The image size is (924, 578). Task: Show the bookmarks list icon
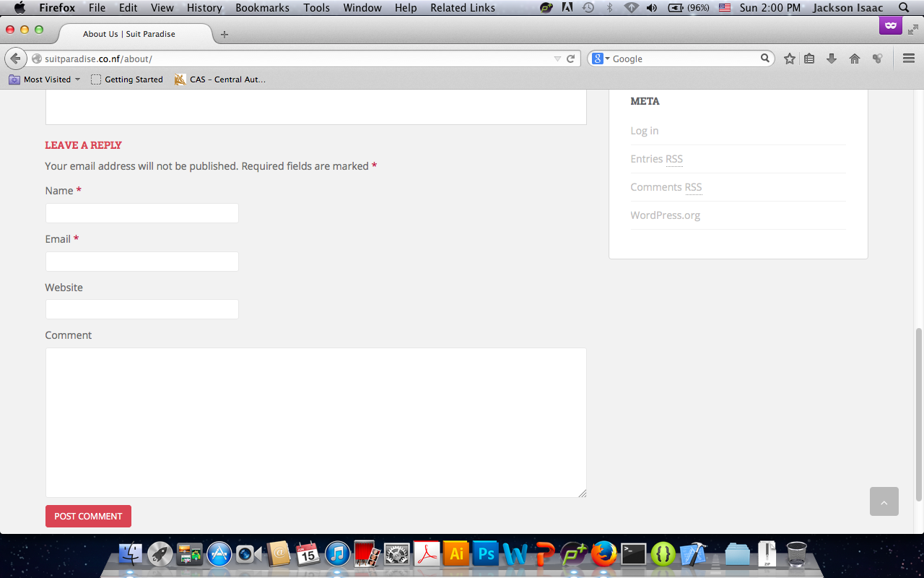pos(810,59)
